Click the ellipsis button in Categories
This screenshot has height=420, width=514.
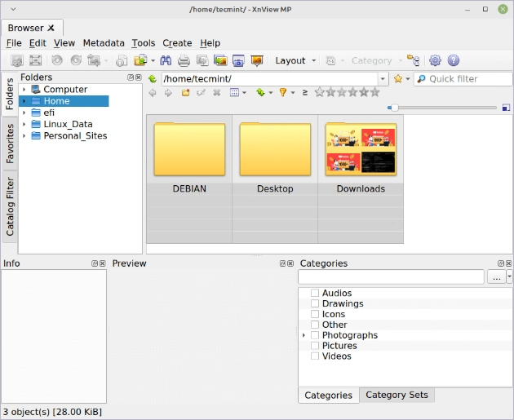[497, 276]
